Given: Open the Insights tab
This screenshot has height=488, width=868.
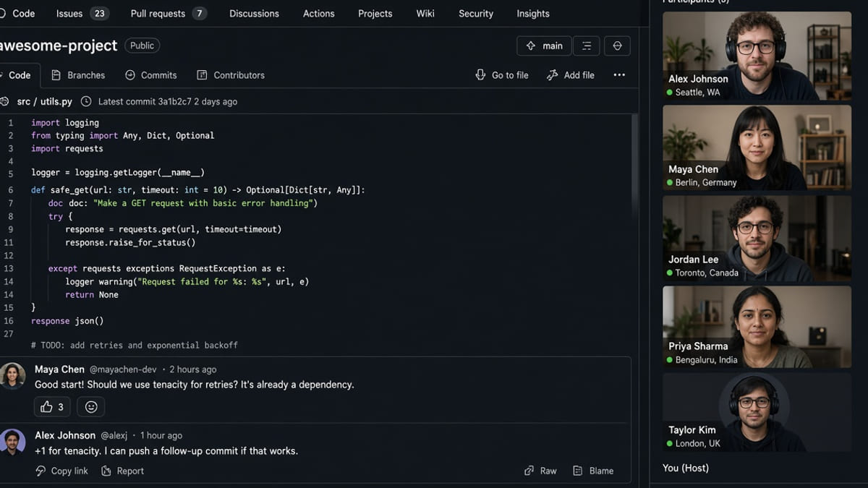Looking at the screenshot, I should pos(533,14).
